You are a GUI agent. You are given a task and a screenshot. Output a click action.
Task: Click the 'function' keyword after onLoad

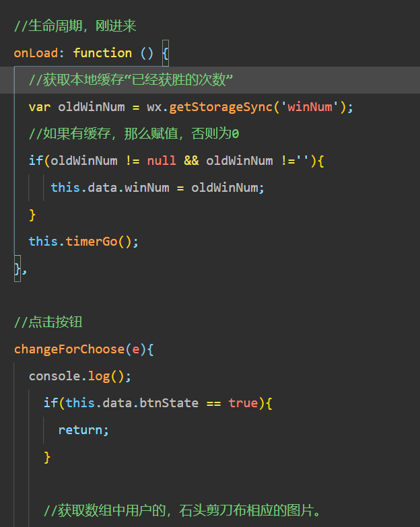pos(102,53)
